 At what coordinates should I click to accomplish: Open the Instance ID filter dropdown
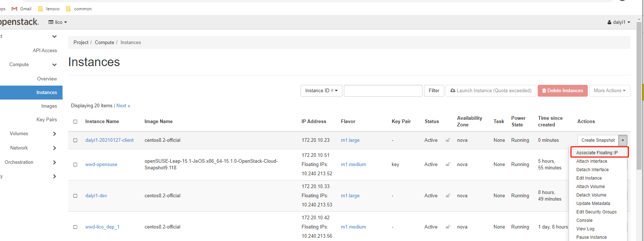tap(321, 91)
